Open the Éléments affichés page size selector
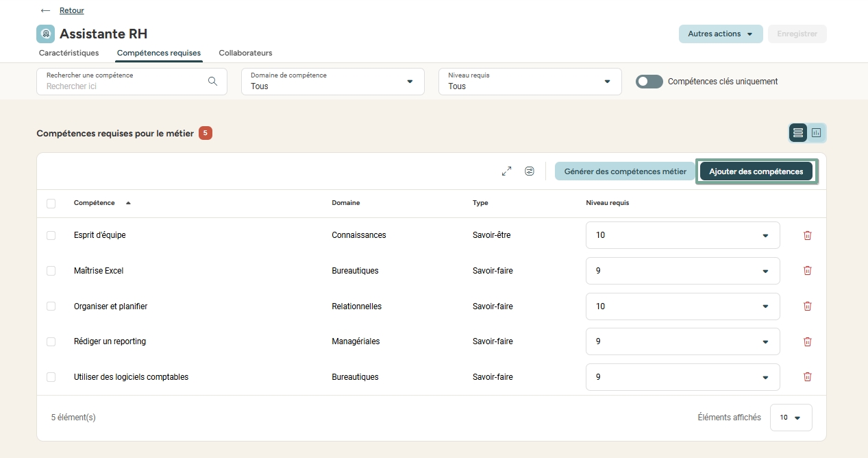 [791, 418]
